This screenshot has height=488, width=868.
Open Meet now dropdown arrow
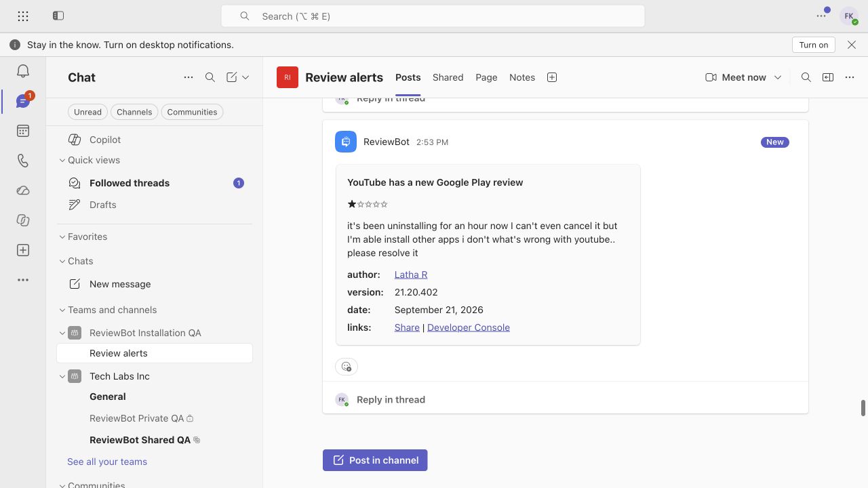click(778, 77)
